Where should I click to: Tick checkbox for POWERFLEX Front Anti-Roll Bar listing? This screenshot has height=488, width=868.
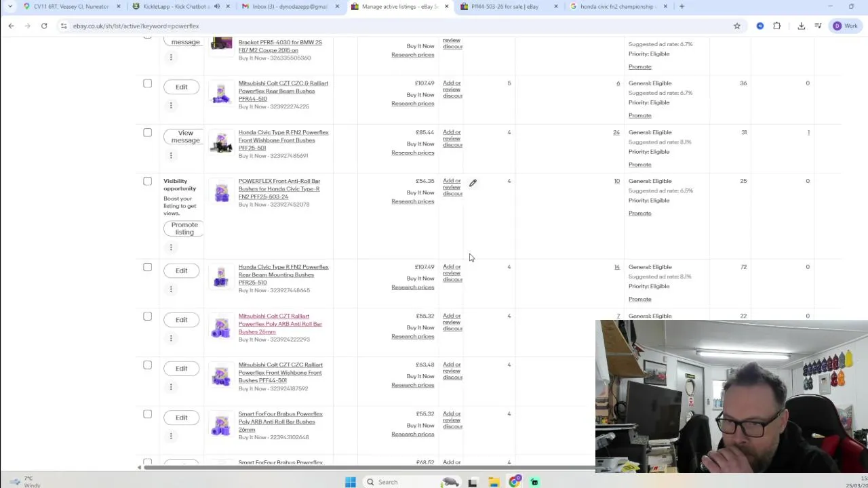point(147,181)
